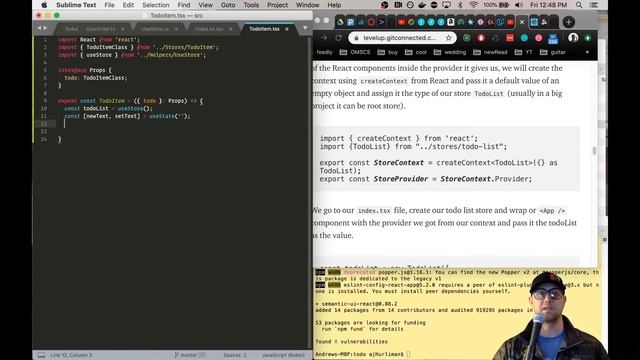Show more bookmarks overflow arrow
This screenshot has height=360, width=640.
tap(587, 52)
